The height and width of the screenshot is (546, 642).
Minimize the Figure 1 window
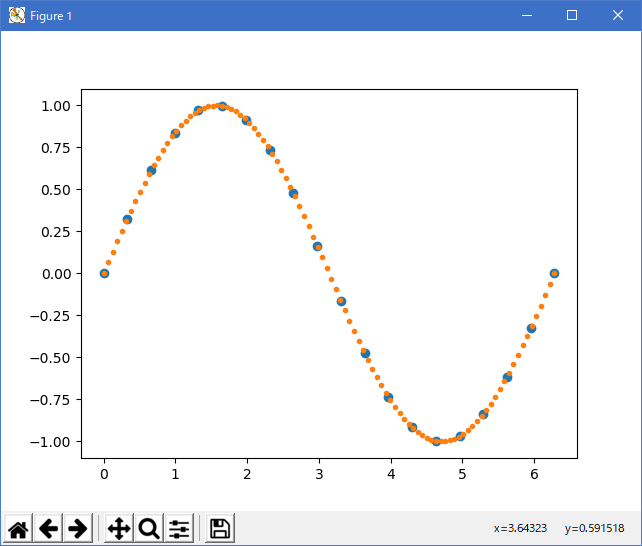526,16
